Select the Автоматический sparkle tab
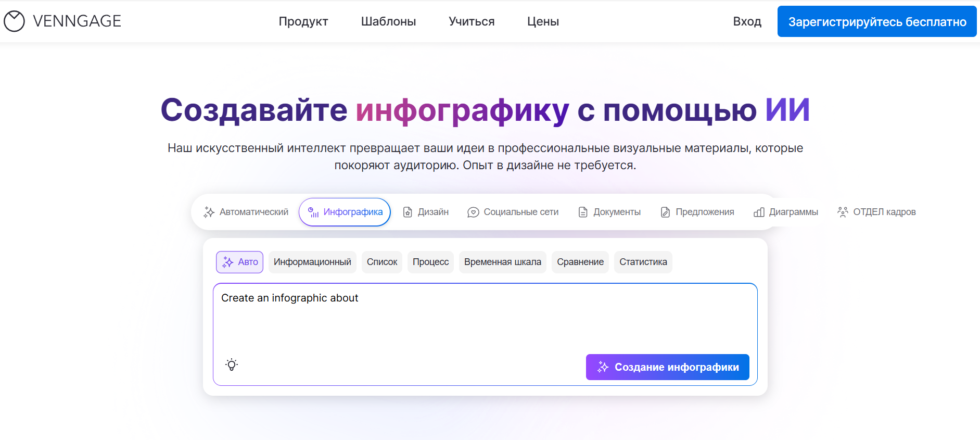 point(246,212)
